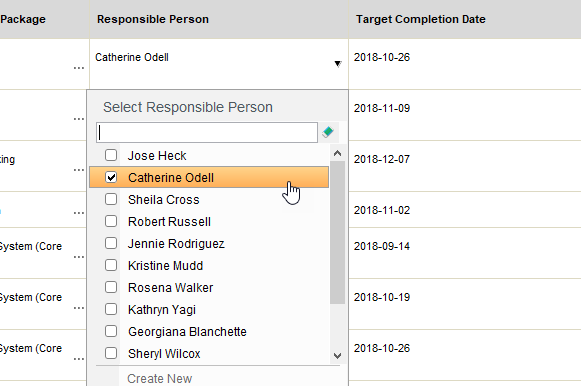Click the Create New option
This screenshot has width=581, height=386.
click(x=159, y=379)
